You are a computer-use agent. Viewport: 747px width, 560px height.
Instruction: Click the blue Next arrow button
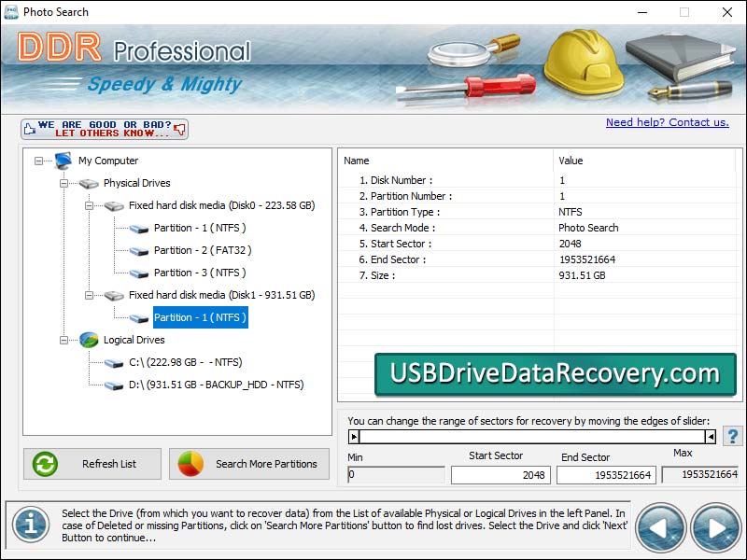715,529
